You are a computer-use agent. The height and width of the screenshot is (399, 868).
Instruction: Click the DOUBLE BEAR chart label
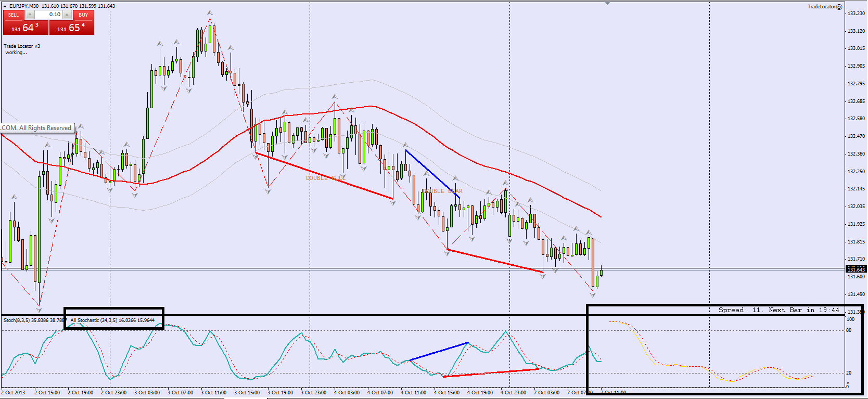pyautogui.click(x=442, y=191)
